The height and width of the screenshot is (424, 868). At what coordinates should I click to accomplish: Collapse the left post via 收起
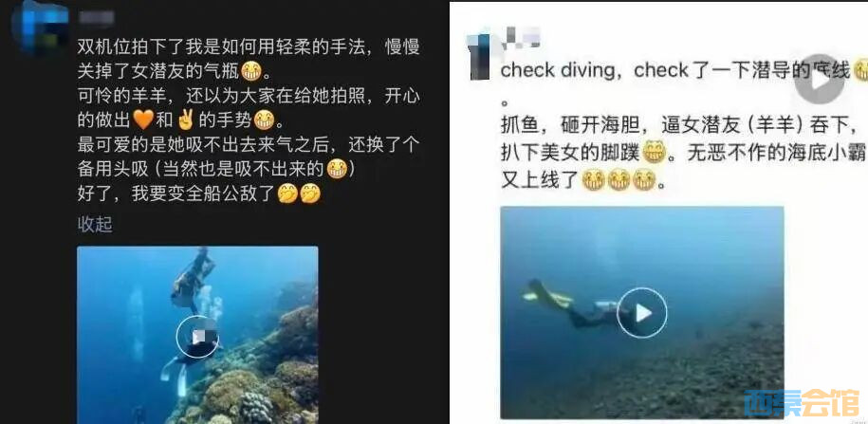point(95,224)
